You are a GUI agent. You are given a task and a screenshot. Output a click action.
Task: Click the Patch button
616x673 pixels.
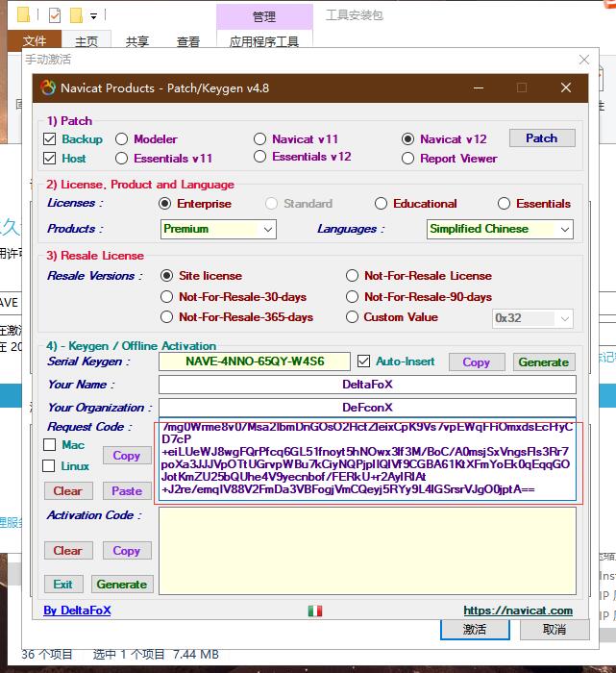(542, 138)
